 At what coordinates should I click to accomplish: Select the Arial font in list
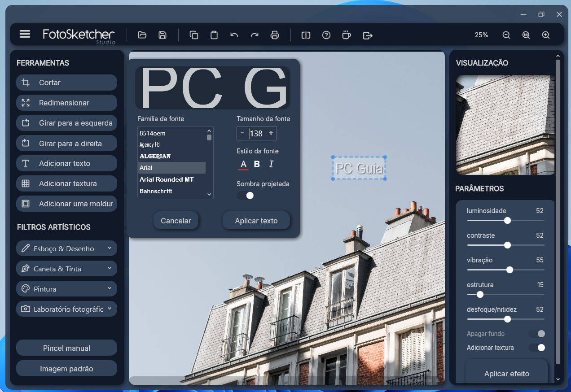[x=171, y=168]
